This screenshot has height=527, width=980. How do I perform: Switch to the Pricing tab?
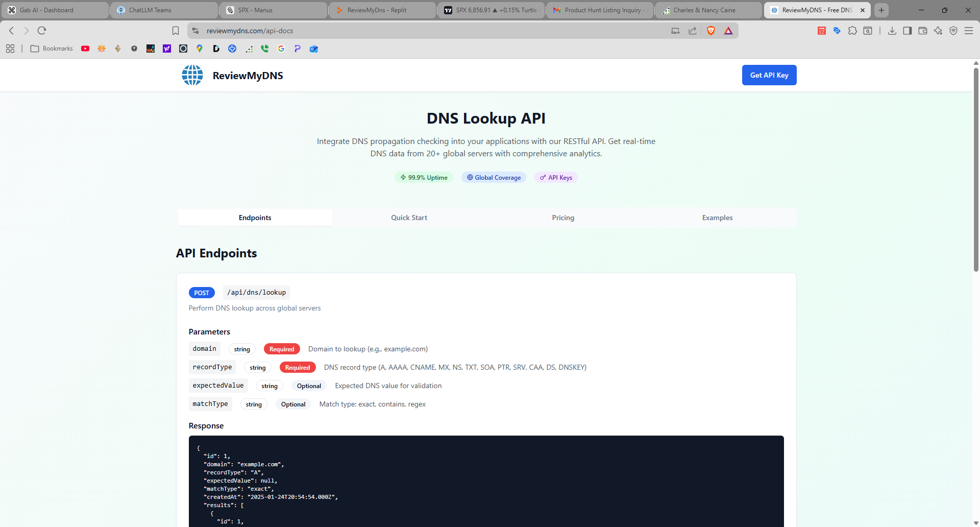pyautogui.click(x=563, y=217)
